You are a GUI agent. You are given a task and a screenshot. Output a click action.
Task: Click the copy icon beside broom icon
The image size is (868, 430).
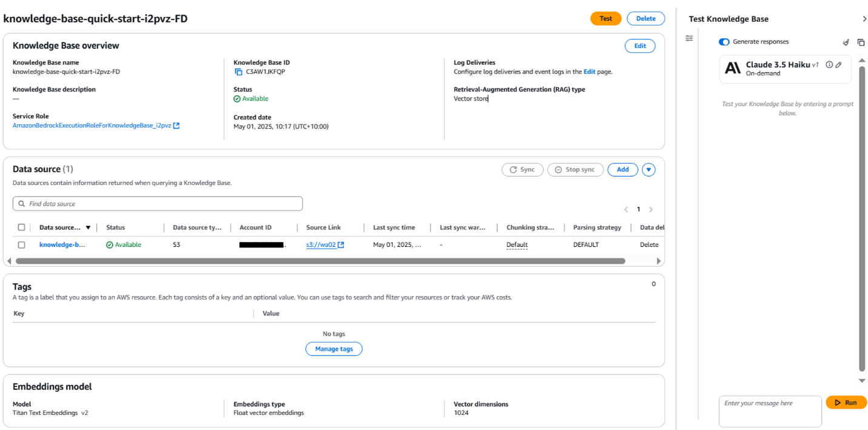tap(861, 42)
